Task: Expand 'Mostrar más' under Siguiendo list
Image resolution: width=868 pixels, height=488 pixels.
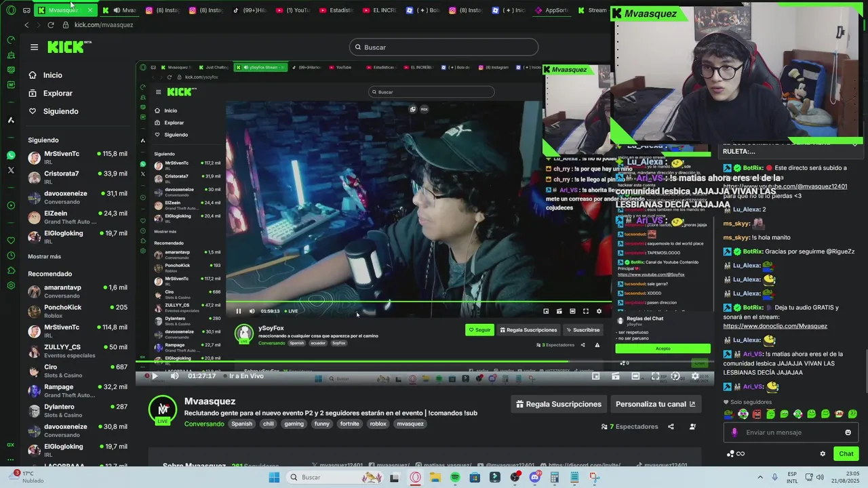Action: point(44,257)
